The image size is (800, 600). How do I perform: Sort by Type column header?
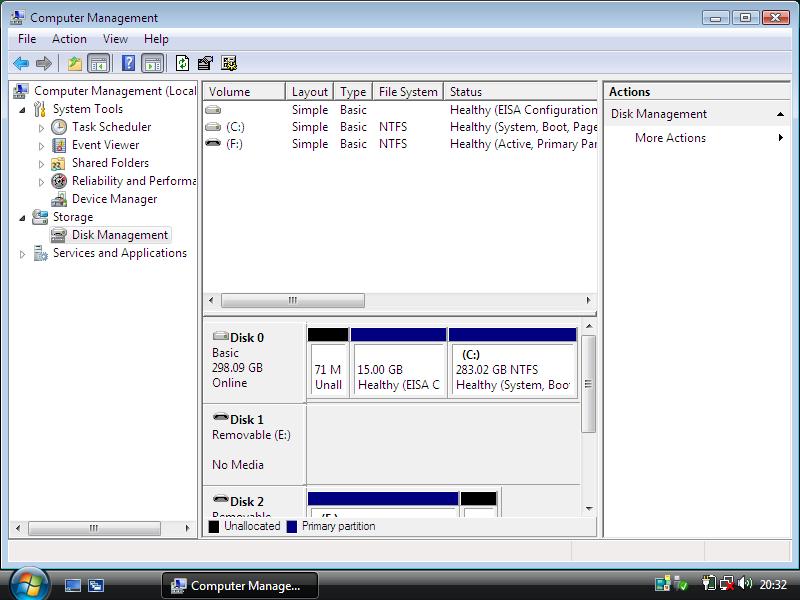[x=353, y=92]
